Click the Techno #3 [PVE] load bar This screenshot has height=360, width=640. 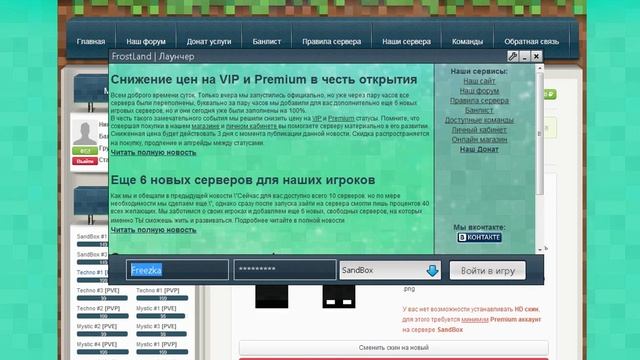[102, 298]
